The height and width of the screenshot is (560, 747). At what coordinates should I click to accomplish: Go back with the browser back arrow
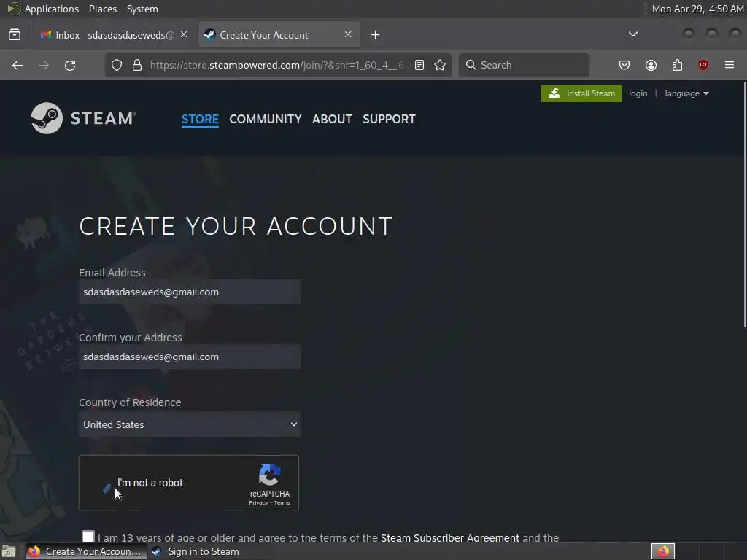(18, 65)
